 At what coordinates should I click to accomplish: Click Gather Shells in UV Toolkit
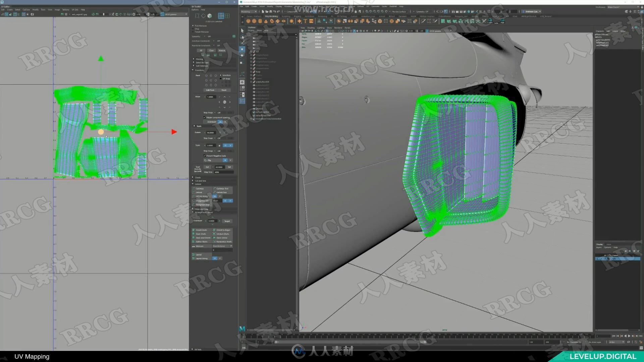pyautogui.click(x=202, y=242)
